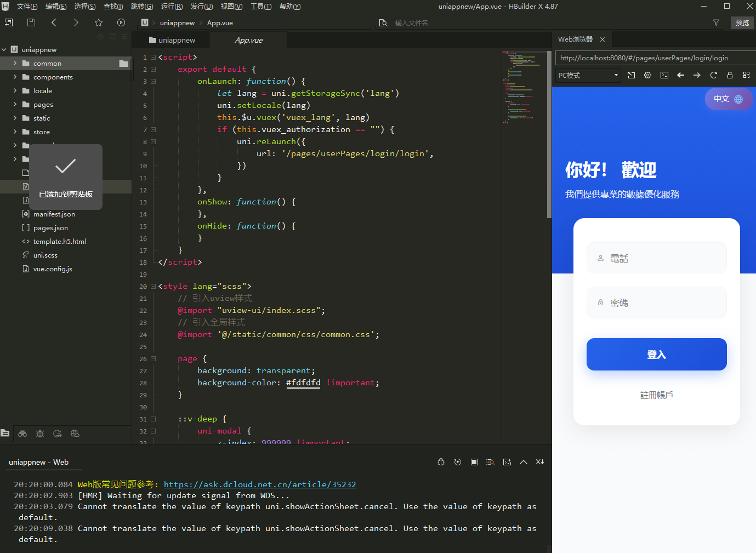Viewport: 756px width, 553px height.
Task: Click the run play icon in top toolbar
Action: [x=121, y=22]
